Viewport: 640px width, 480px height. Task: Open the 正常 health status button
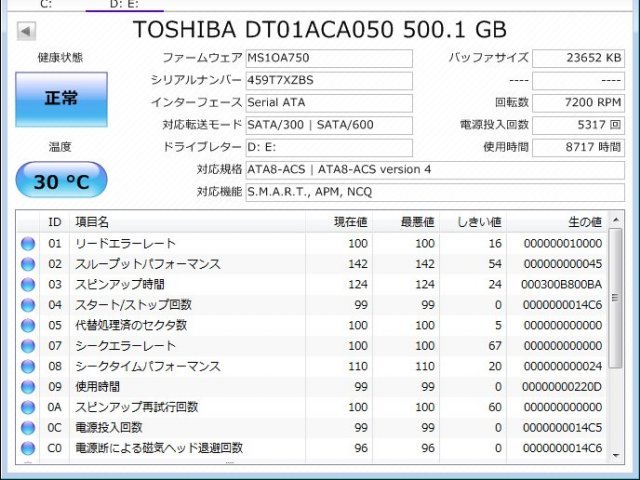click(61, 99)
